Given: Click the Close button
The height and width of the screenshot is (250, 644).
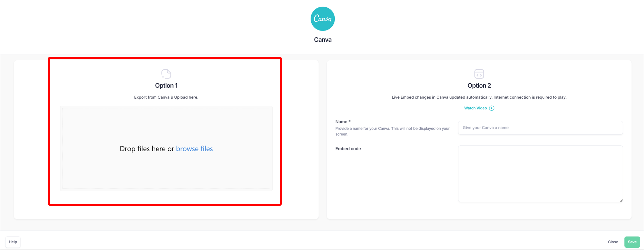Looking at the screenshot, I should (613, 242).
